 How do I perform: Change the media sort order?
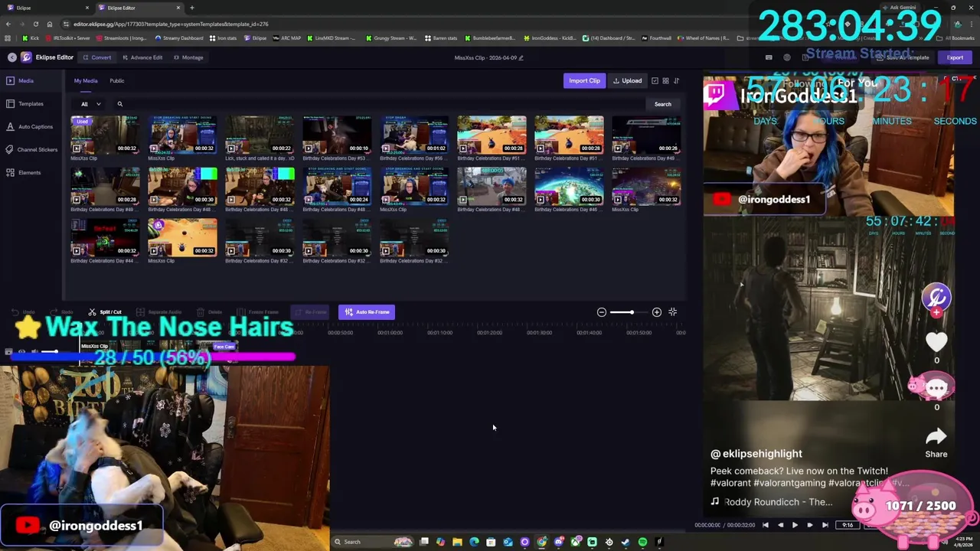[x=676, y=80]
